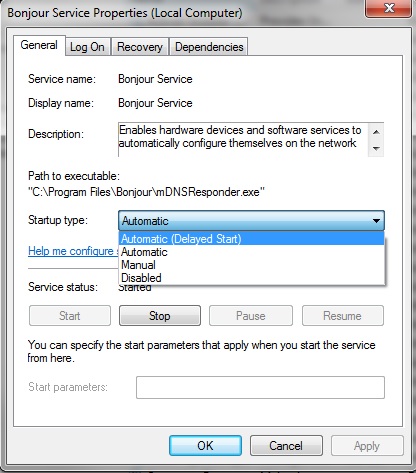
Task: Open the Help me configure link
Action: [73, 251]
